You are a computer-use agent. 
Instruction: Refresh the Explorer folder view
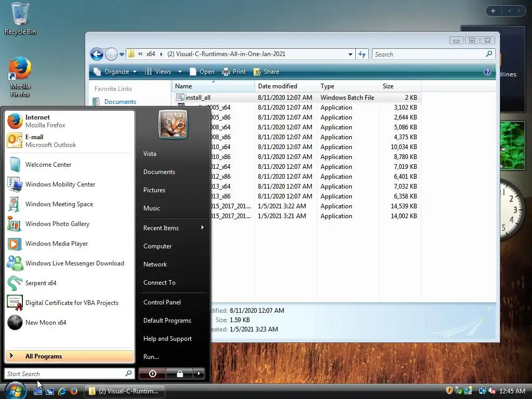pyautogui.click(x=362, y=54)
